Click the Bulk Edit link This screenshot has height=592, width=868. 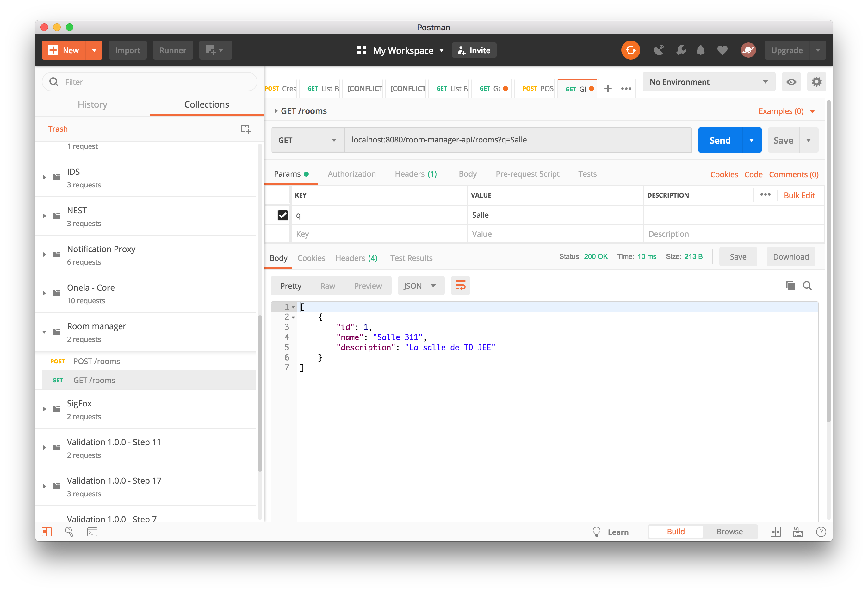[x=799, y=195]
